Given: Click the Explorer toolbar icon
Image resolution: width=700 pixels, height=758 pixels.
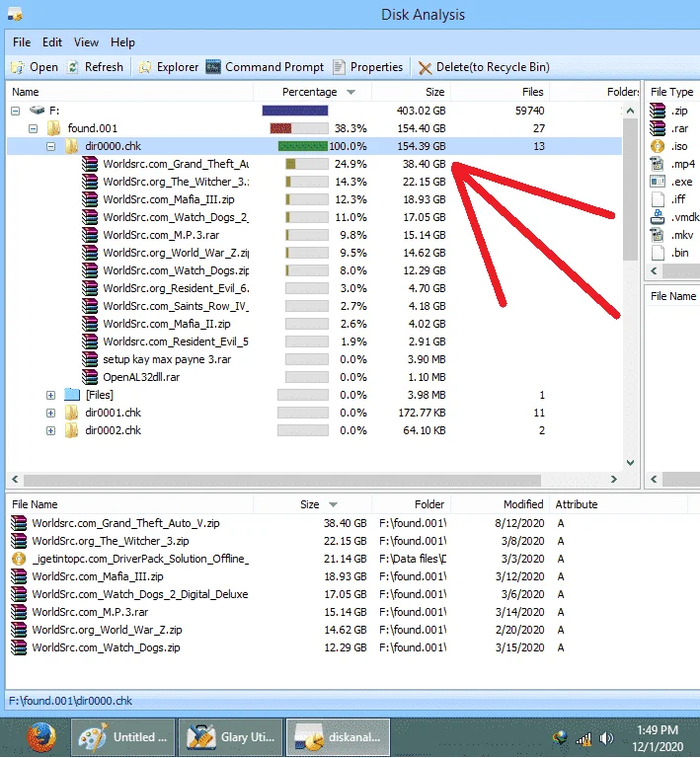Looking at the screenshot, I should tap(144, 67).
